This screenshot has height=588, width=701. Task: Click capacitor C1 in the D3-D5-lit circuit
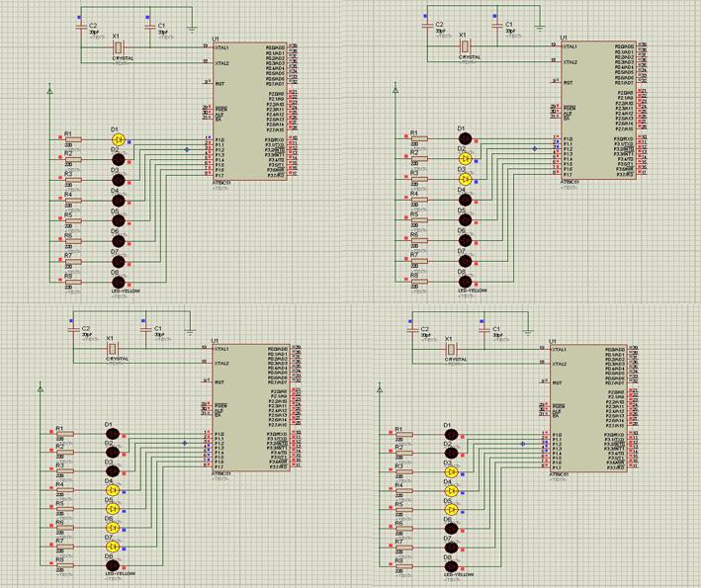tap(483, 330)
